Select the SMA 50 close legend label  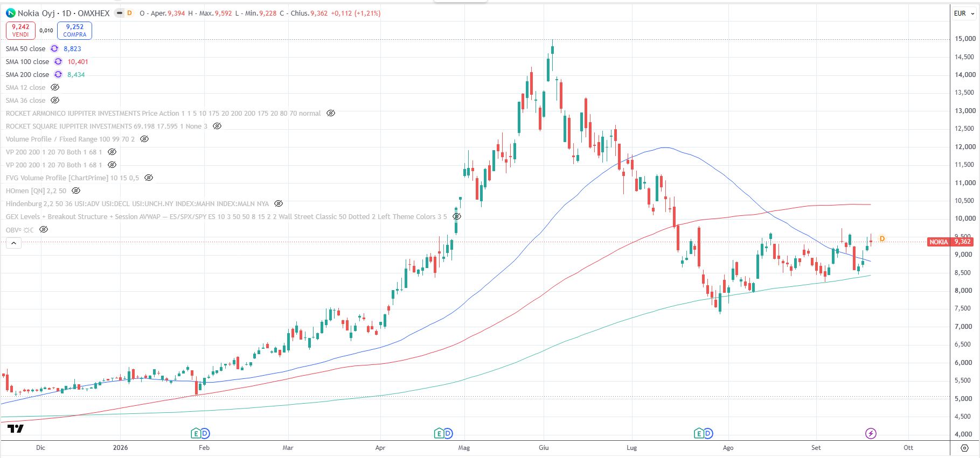[25, 48]
